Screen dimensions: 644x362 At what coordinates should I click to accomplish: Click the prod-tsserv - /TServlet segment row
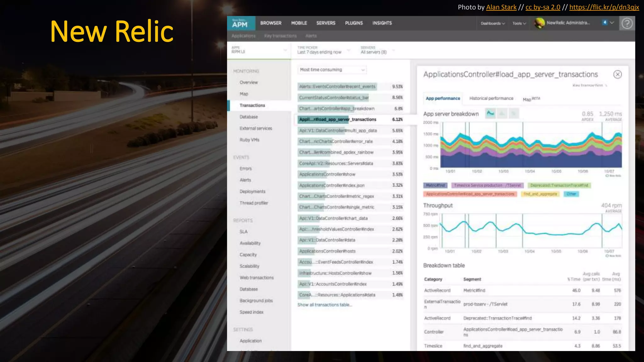pos(522,304)
